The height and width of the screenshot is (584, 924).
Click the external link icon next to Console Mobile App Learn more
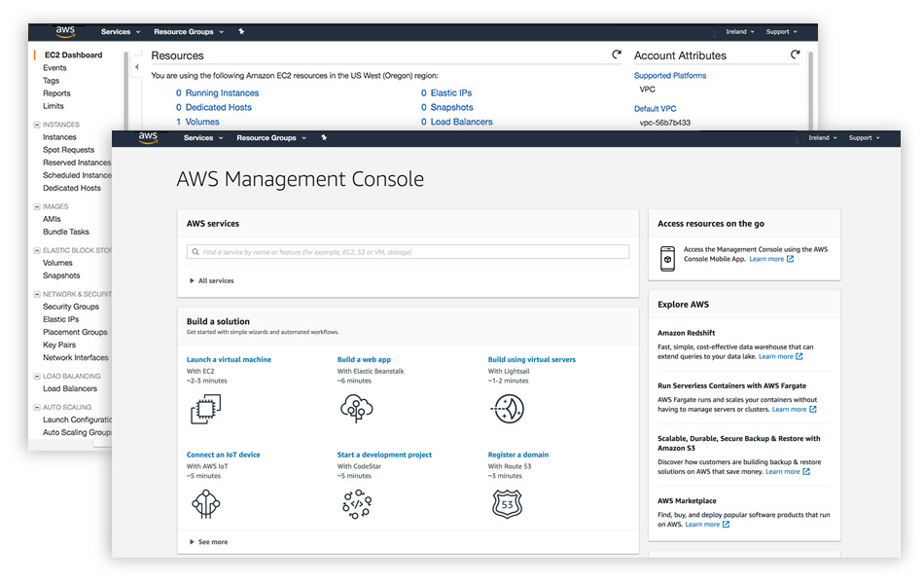click(790, 259)
